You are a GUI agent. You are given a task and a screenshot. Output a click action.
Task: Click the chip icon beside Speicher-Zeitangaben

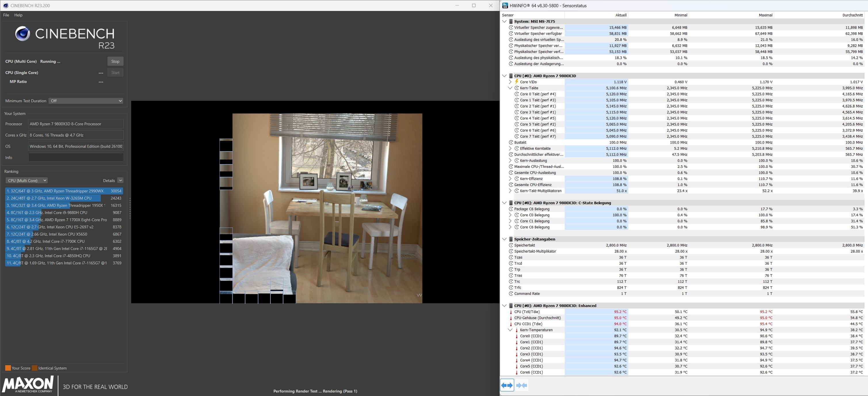coord(511,239)
